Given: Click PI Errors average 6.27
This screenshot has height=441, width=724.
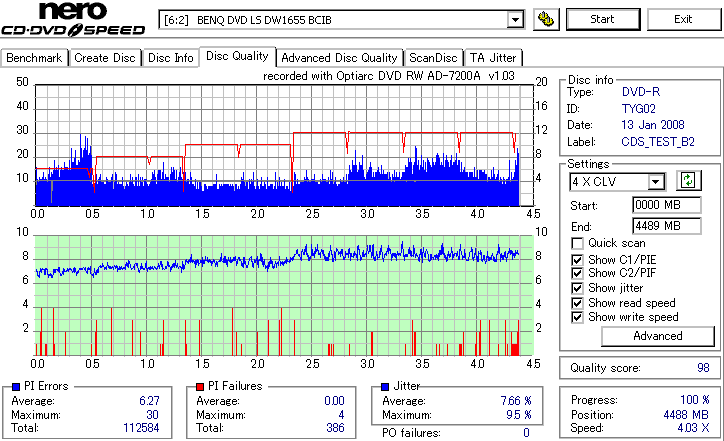Looking at the screenshot, I should pyautogui.click(x=149, y=401).
